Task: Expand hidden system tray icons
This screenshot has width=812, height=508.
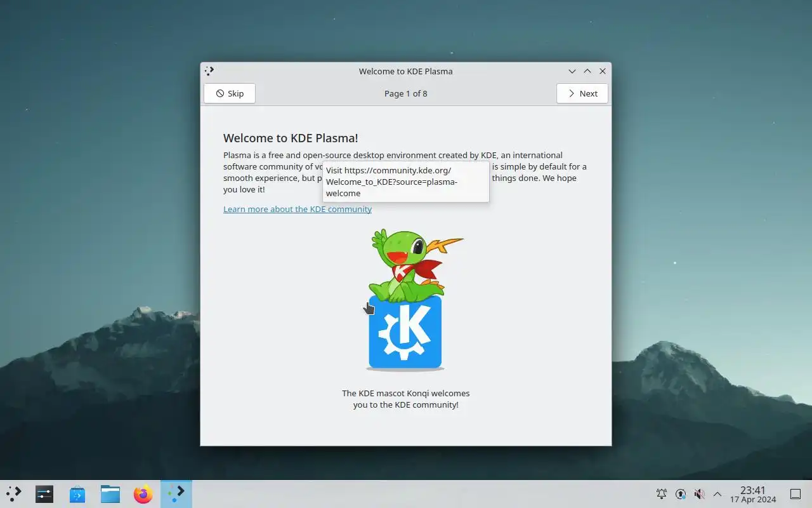Action: tap(717, 493)
